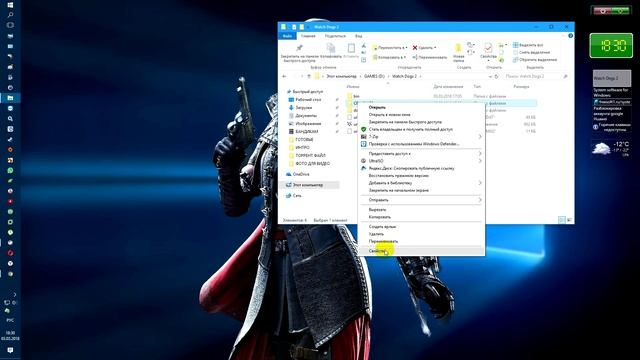Click the ribbon Copy icon
This screenshot has height=360, width=640.
331,48
